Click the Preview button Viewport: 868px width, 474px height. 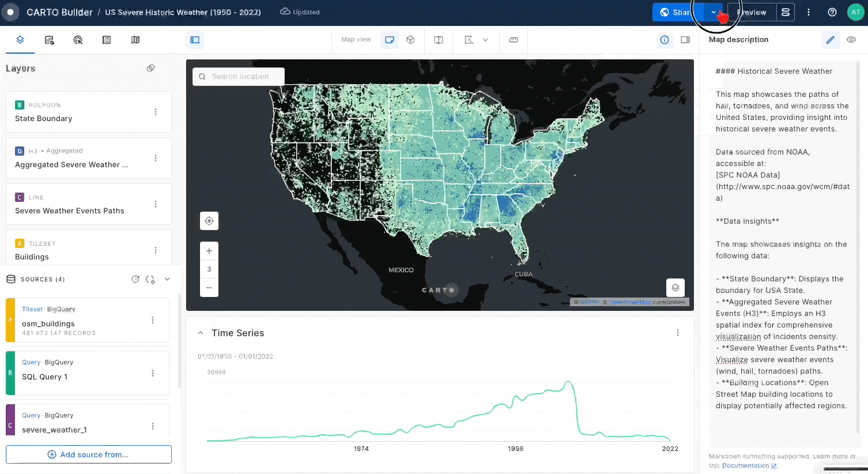click(x=752, y=12)
